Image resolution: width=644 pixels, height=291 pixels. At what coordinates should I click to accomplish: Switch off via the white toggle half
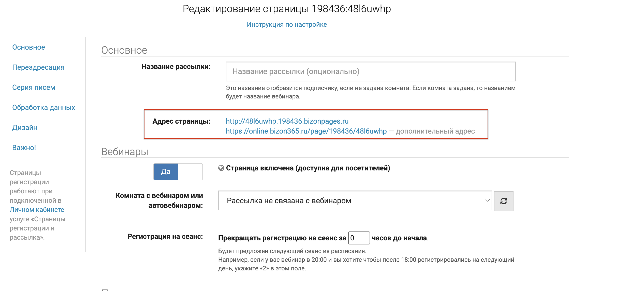coord(190,172)
